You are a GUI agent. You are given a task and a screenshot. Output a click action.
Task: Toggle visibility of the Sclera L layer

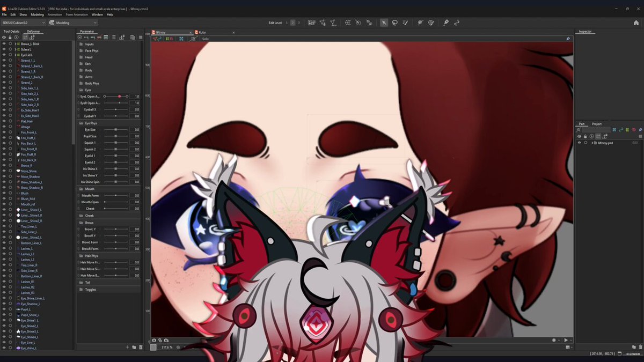pos(4,49)
